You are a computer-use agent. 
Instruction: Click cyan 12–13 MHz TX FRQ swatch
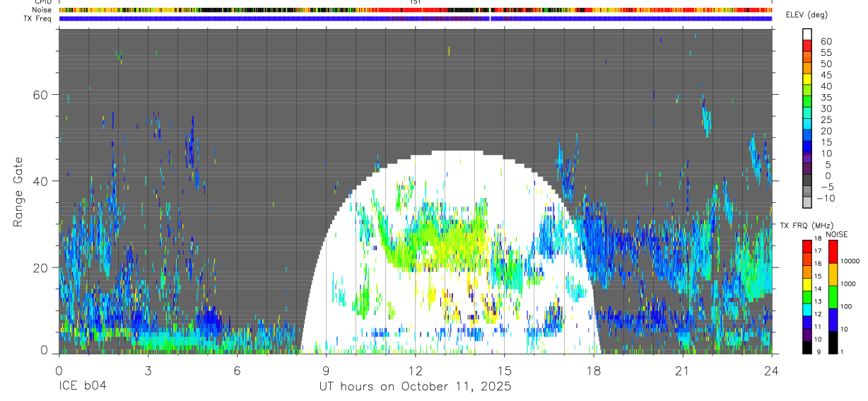807,310
